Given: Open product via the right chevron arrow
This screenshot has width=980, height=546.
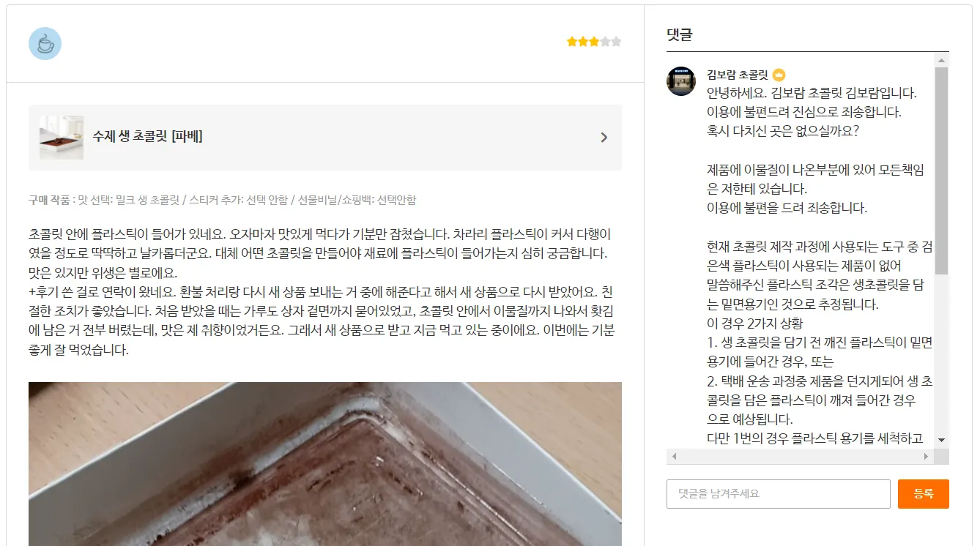Looking at the screenshot, I should click(604, 138).
